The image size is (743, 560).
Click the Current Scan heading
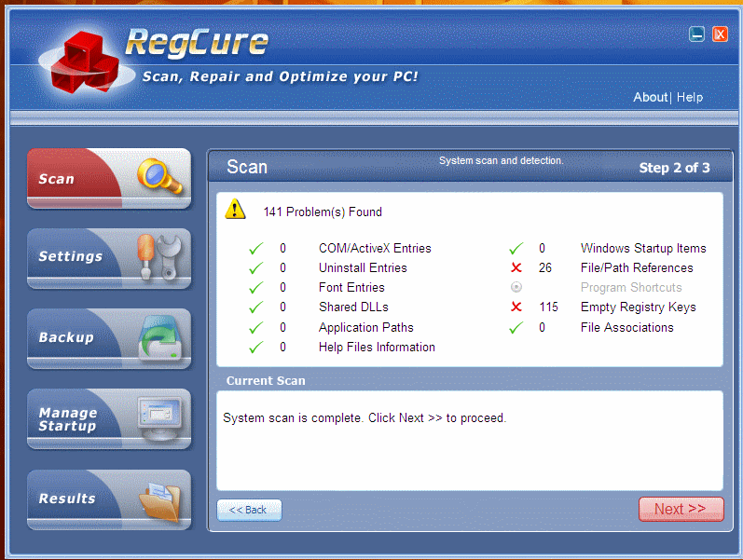coord(266,380)
